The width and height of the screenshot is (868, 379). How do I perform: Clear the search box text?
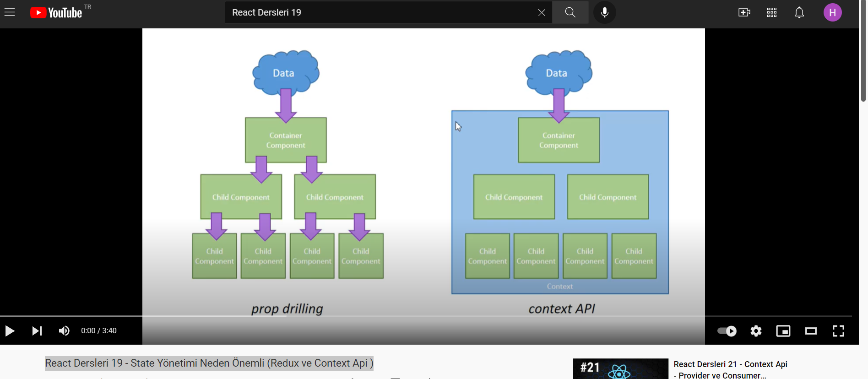point(542,12)
